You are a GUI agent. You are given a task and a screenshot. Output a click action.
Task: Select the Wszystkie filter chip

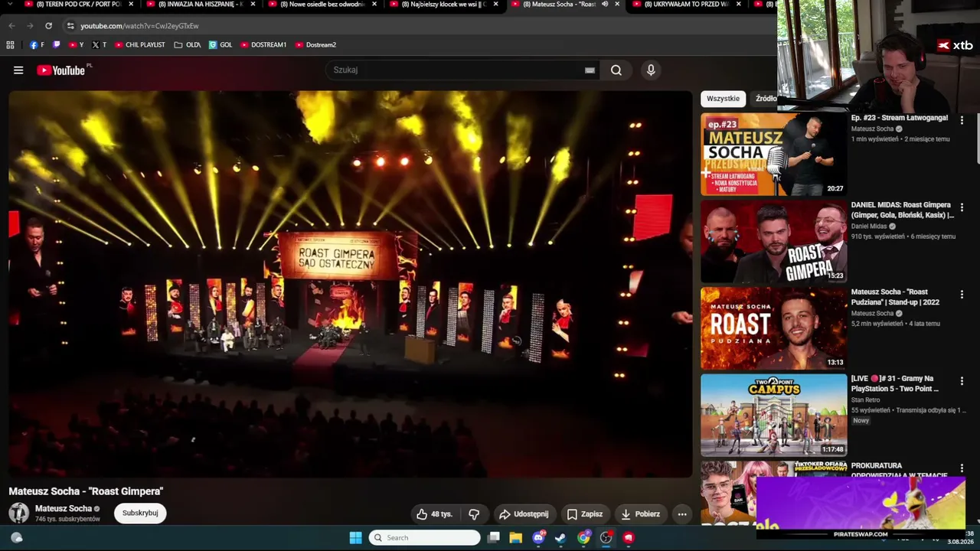724,99
